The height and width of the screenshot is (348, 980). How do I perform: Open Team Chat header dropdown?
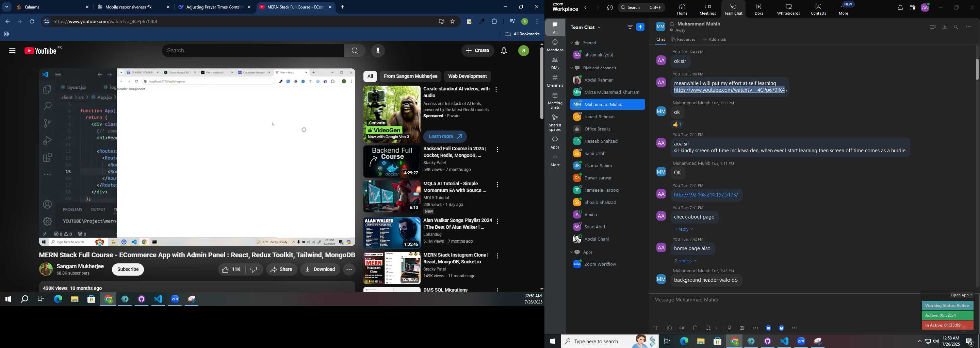[x=600, y=27]
